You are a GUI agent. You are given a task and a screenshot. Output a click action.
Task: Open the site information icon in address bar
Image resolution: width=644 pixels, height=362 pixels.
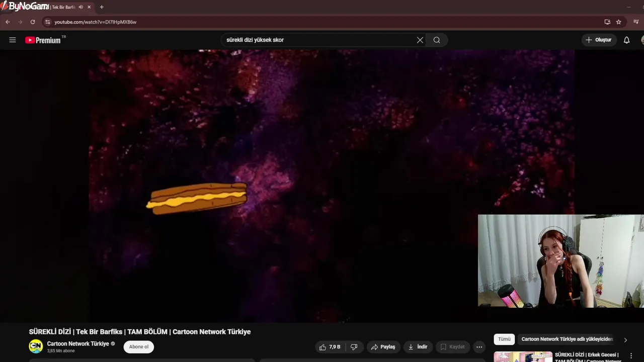[48, 22]
